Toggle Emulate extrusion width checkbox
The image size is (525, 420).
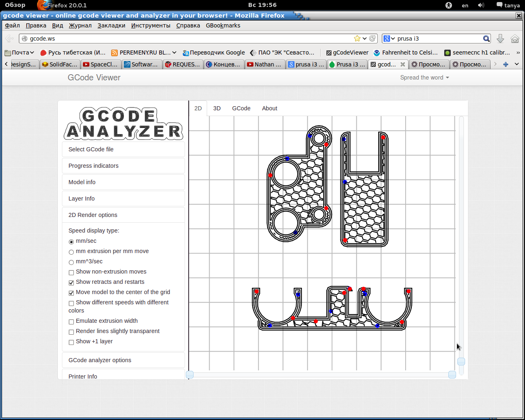click(71, 322)
